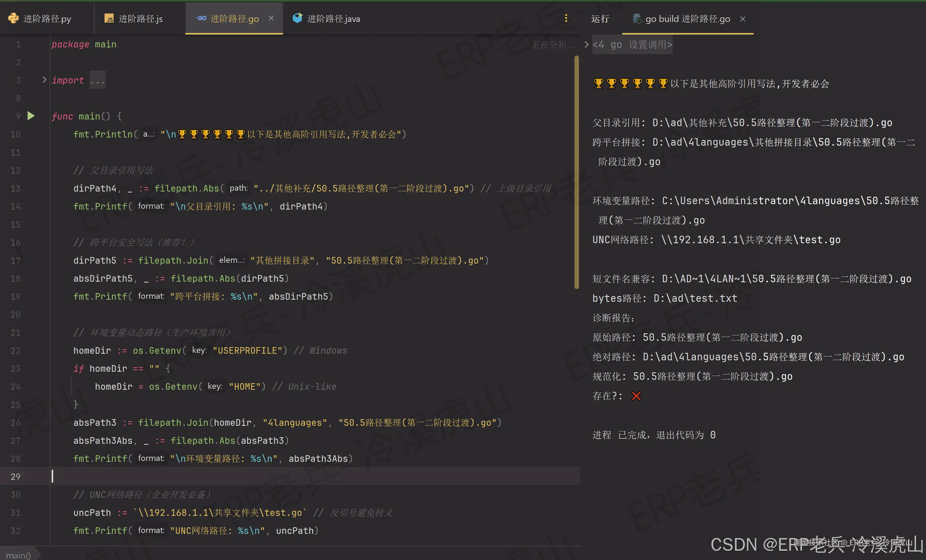926x560 pixels.
Task: Click the Go icon on 进阶路径.go tab
Action: tap(202, 18)
